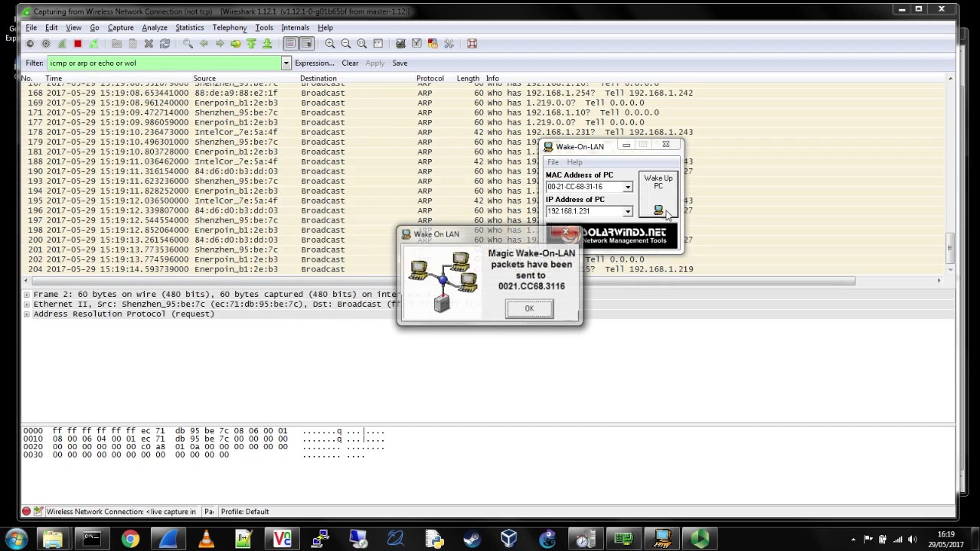The height and width of the screenshot is (551, 980).
Task: Jump to the last packet
Action: tap(267, 44)
